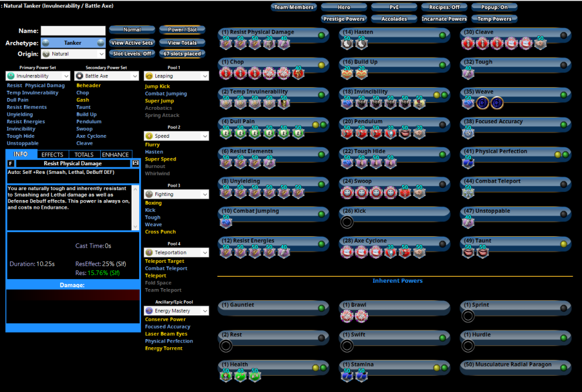Image resolution: width=582 pixels, height=392 pixels.
Task: Click the slot icon under Focused Accuracy
Action: [x=467, y=133]
